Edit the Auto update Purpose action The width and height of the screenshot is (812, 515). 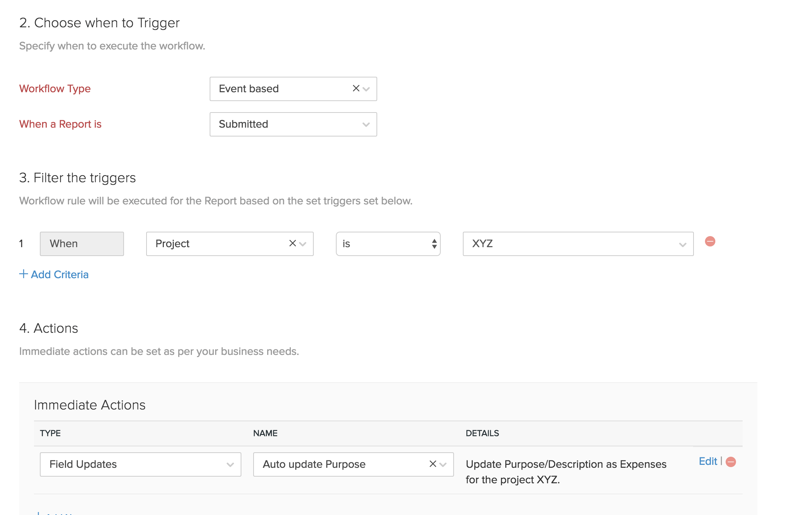click(x=708, y=461)
